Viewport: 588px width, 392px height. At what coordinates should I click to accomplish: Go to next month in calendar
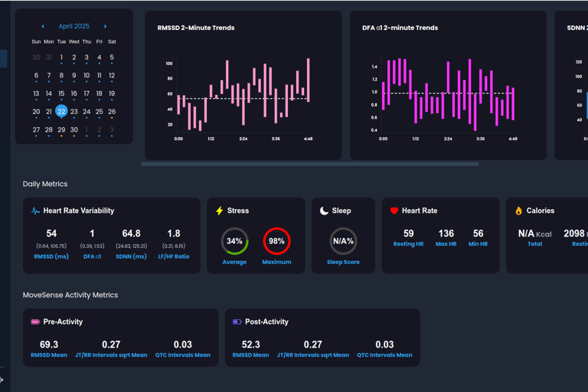(x=106, y=26)
